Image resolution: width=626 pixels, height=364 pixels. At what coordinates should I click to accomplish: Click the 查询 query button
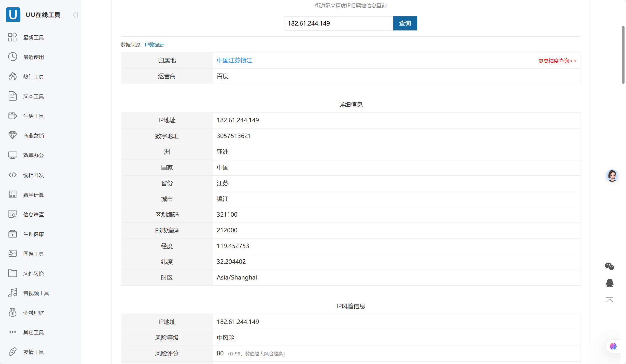[405, 23]
